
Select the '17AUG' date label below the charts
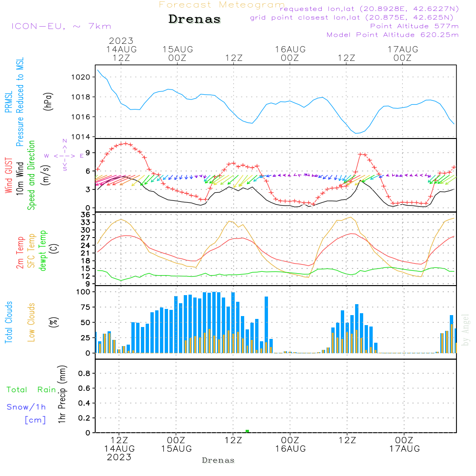[x=405, y=449]
